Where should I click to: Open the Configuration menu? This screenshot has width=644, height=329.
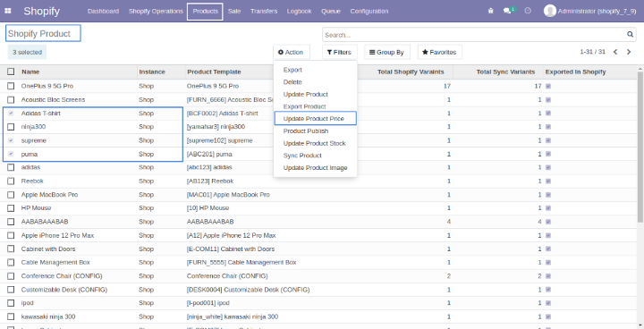point(369,11)
